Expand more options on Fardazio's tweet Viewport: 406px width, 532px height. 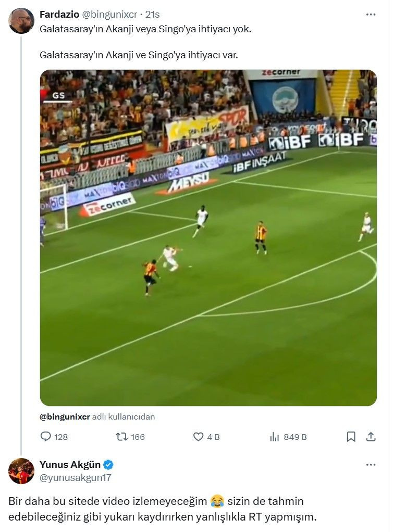[x=371, y=15]
